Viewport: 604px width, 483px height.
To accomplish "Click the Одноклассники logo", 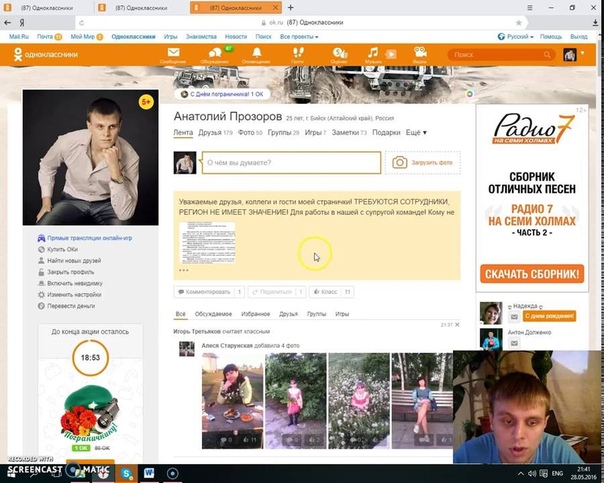I will [x=45, y=55].
